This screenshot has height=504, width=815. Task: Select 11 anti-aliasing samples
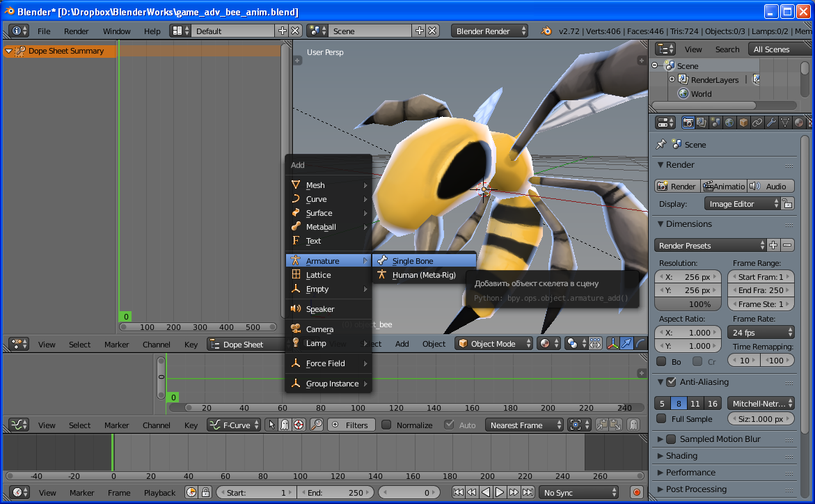[x=695, y=403]
